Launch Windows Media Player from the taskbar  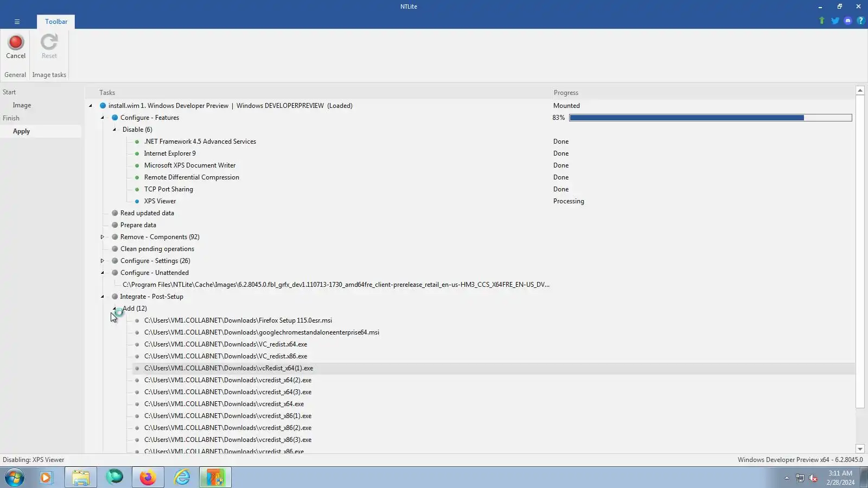46,478
